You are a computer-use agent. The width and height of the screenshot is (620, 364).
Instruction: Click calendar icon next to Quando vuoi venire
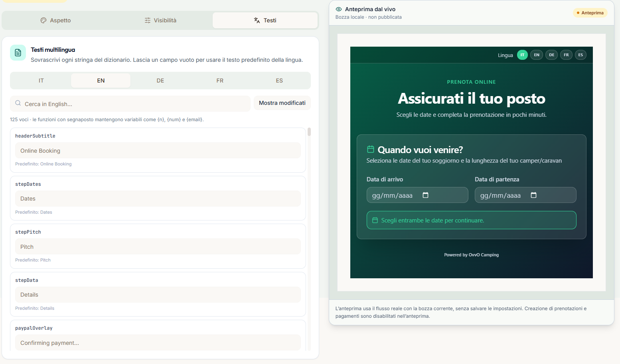370,149
